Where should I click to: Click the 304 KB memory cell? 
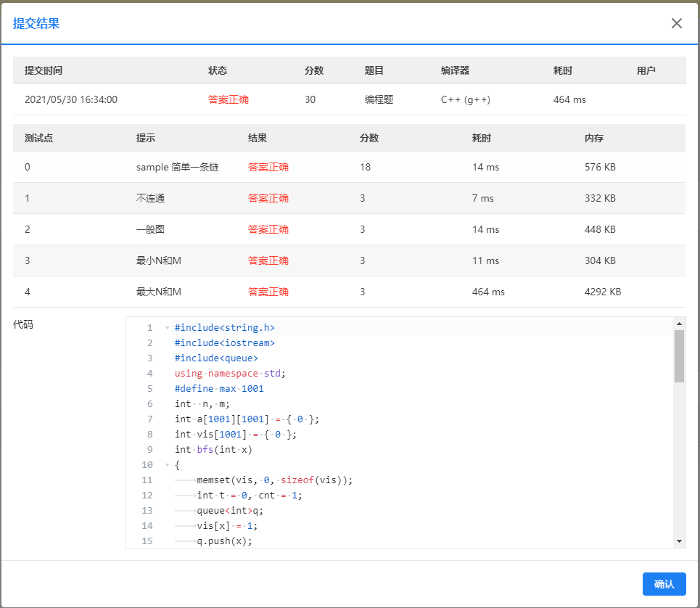click(600, 260)
